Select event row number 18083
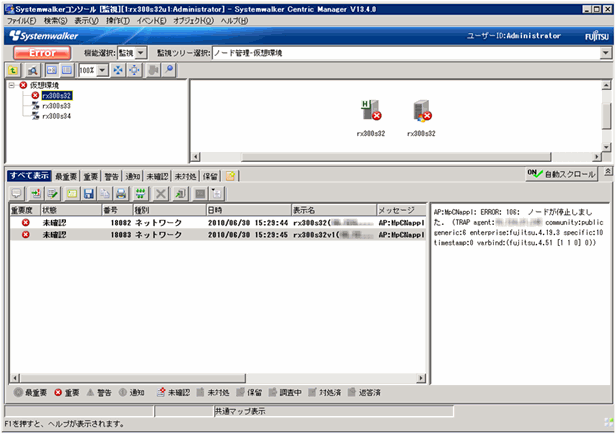This screenshot has width=616, height=434. click(x=218, y=234)
